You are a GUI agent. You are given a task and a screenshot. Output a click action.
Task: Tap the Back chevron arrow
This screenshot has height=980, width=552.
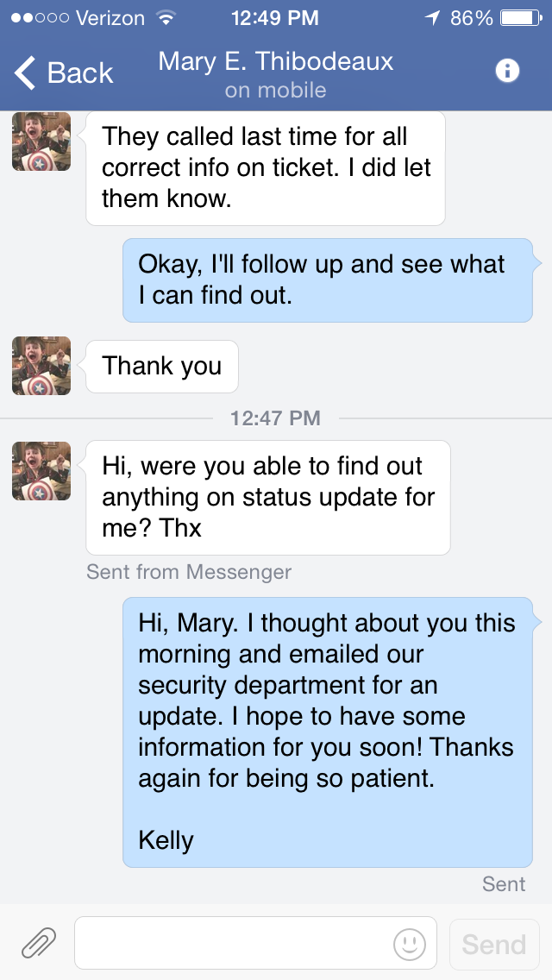[26, 73]
